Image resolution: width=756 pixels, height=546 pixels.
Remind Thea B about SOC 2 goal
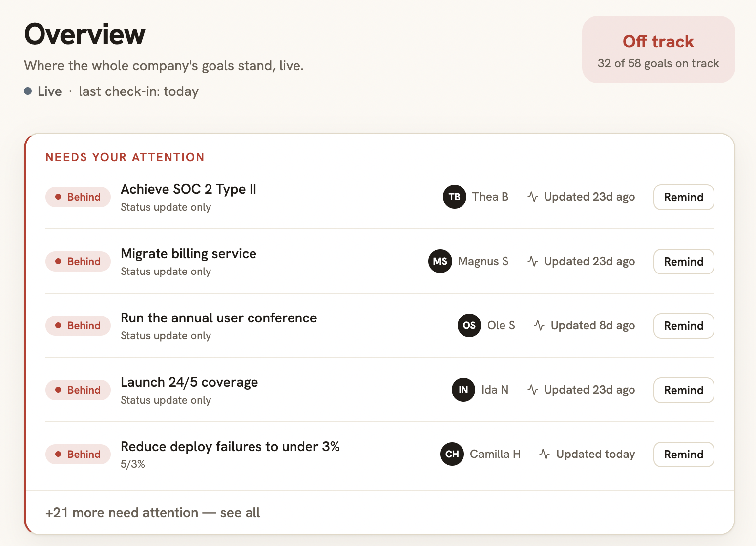tap(684, 197)
